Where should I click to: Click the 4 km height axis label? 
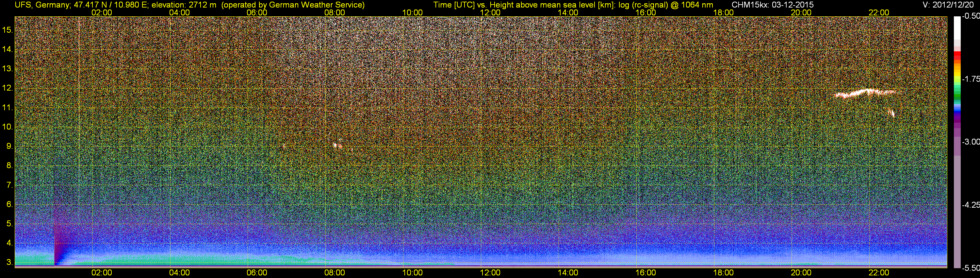(x=9, y=243)
